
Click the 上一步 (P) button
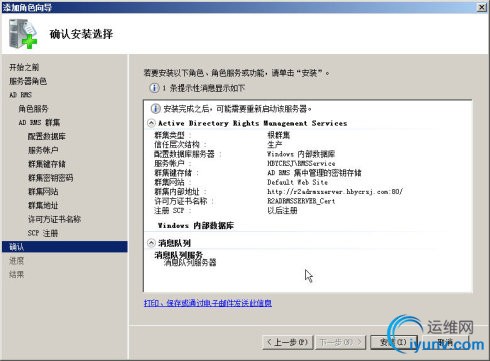(x=288, y=342)
